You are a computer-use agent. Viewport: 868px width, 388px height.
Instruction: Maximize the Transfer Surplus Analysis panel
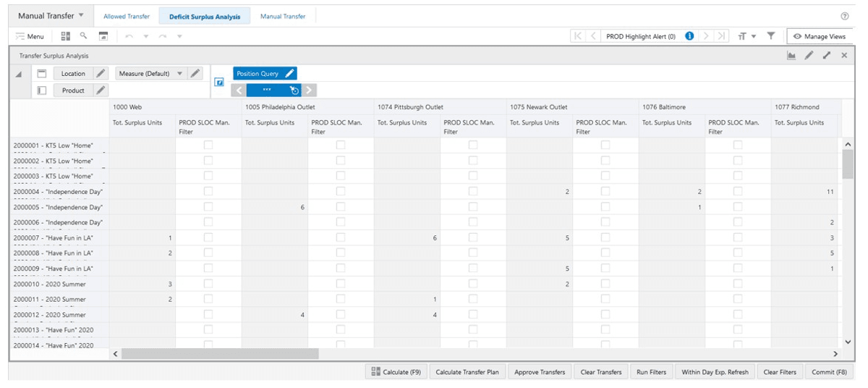(x=827, y=55)
